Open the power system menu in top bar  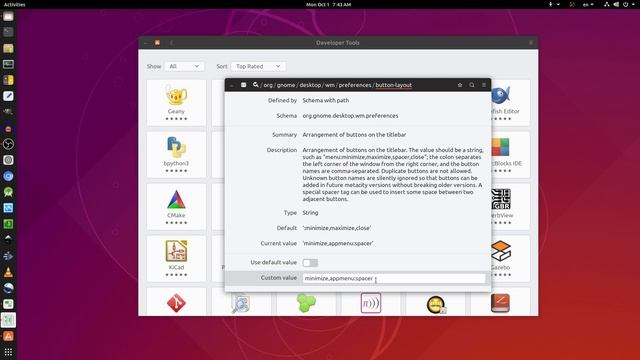[x=625, y=4]
